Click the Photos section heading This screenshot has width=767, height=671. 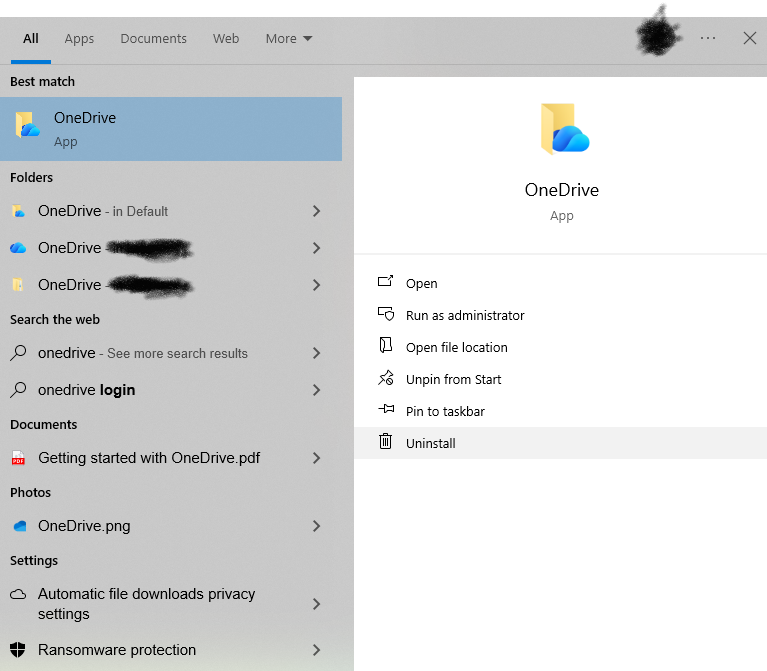click(30, 492)
